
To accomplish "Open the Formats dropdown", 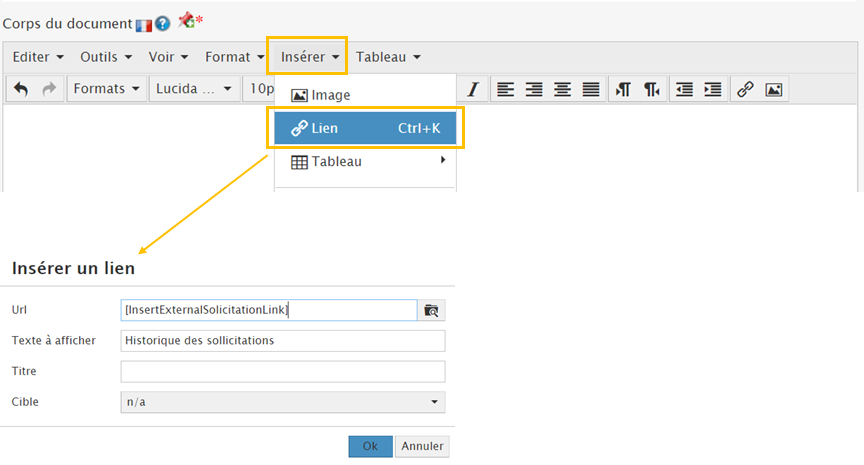I will pyautogui.click(x=107, y=89).
